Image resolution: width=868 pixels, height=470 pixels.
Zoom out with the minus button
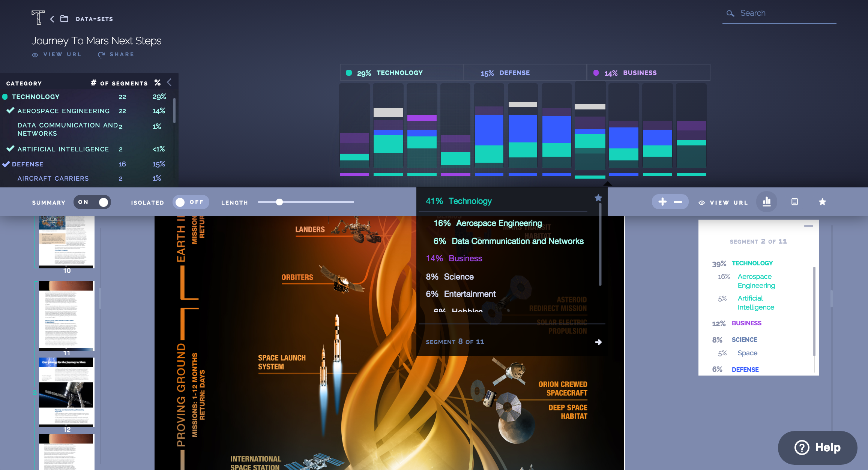click(677, 202)
